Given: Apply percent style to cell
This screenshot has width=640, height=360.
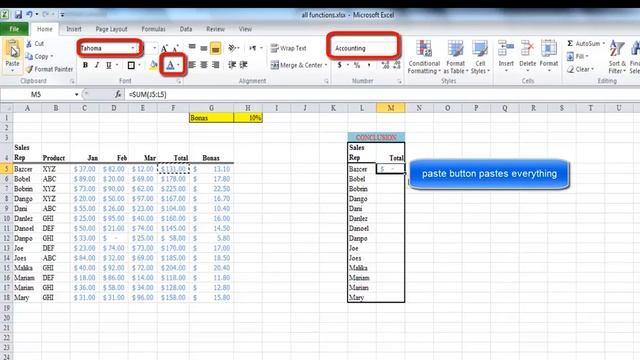Looking at the screenshot, I should [x=357, y=65].
